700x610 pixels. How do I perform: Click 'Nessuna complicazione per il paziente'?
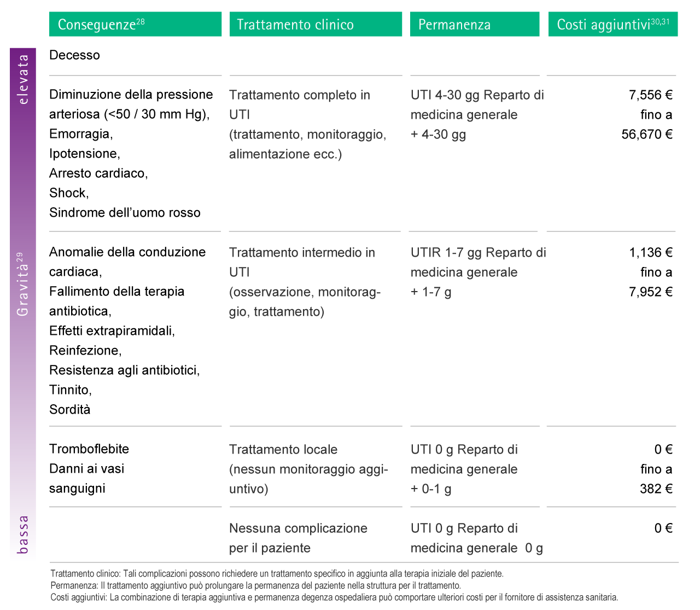click(x=298, y=538)
